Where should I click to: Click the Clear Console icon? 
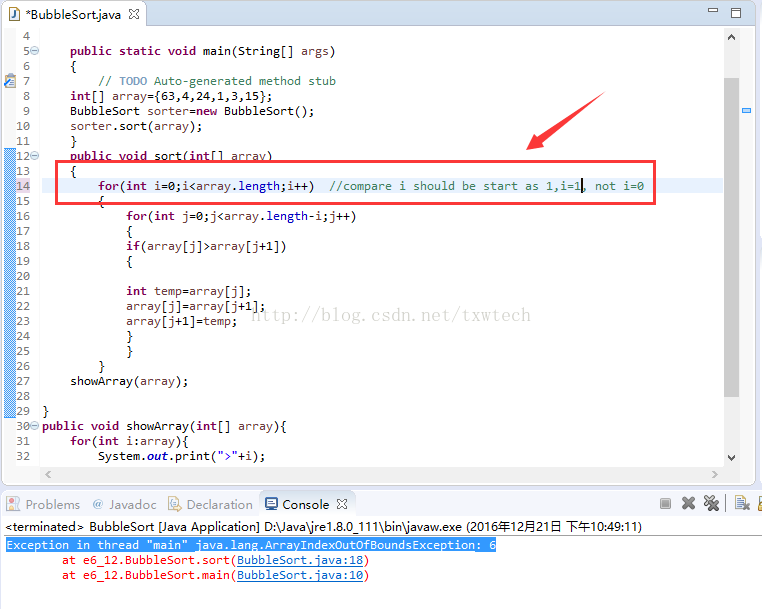pos(742,504)
